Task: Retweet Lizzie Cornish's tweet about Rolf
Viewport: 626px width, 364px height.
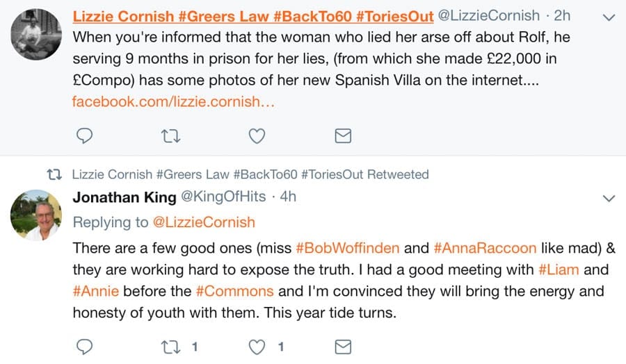Action: (170, 136)
